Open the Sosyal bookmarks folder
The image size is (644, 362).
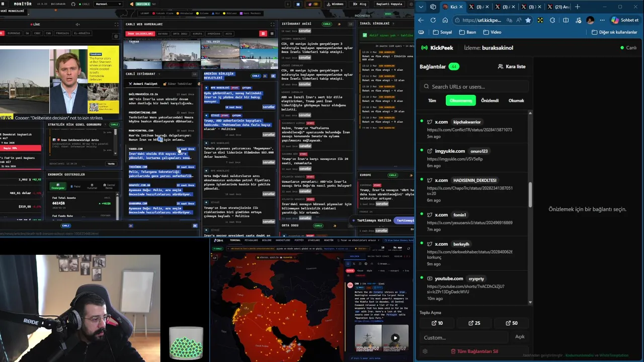click(x=442, y=32)
